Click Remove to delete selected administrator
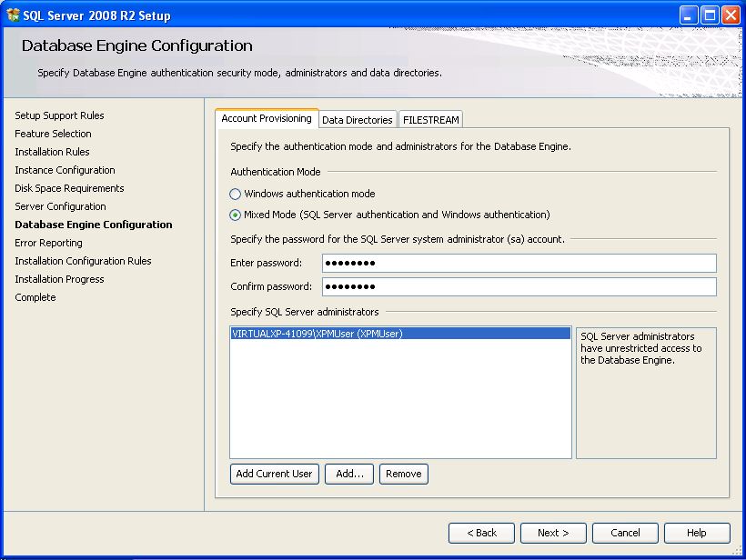The height and width of the screenshot is (560, 746). pos(403,475)
